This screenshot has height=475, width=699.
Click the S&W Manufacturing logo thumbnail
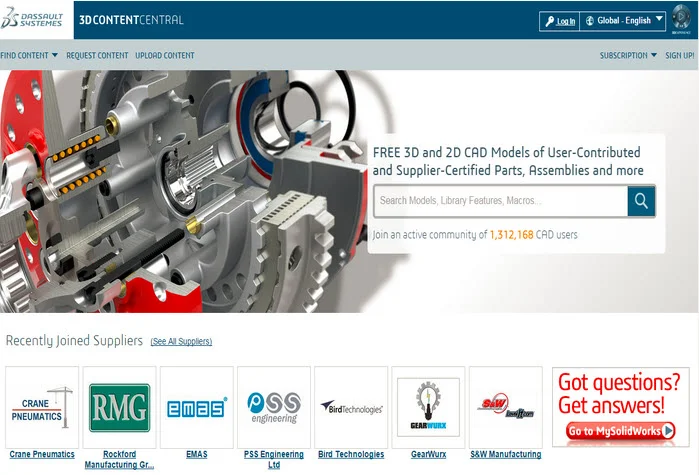coord(506,407)
